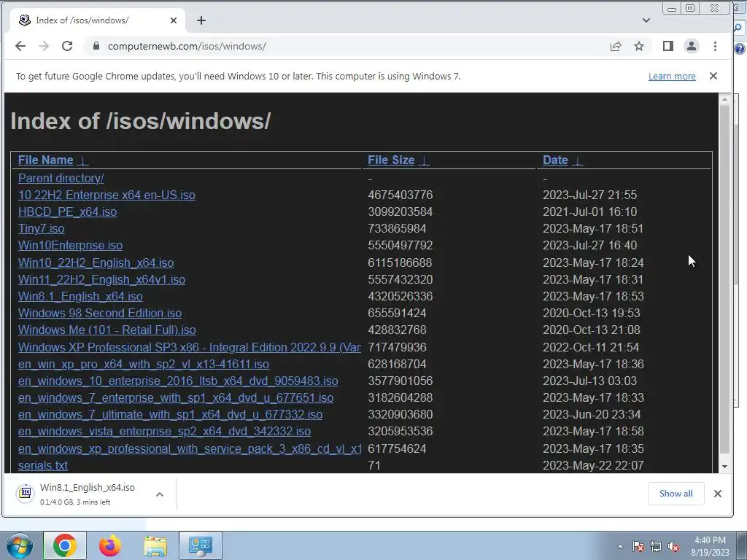
Task: Open the Parent directory link
Action: coord(61,178)
